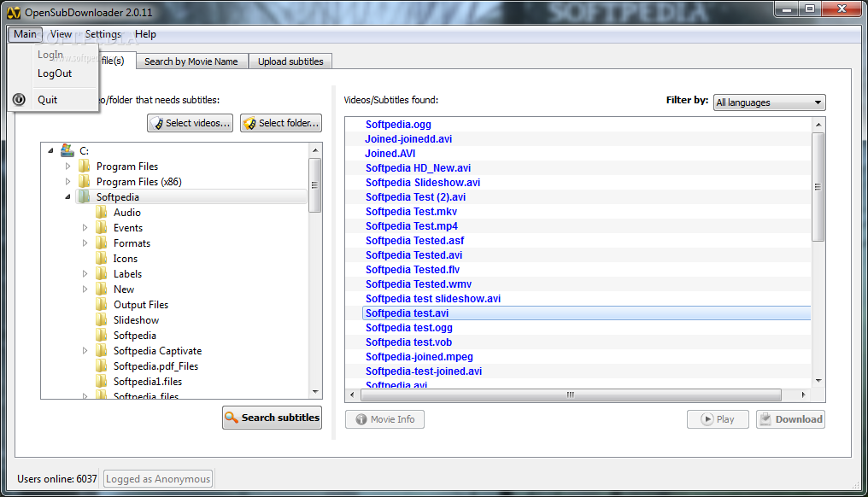Click Select videos button
The height and width of the screenshot is (497, 868).
190,123
